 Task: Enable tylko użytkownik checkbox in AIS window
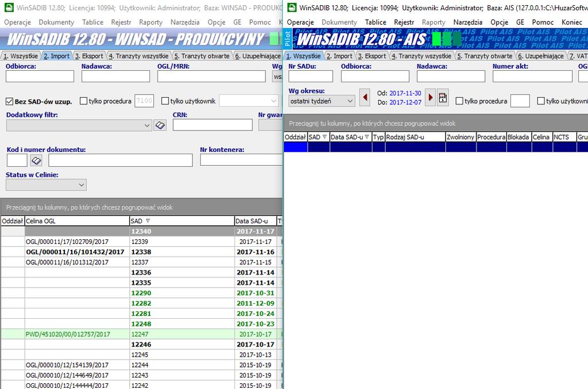tap(541, 101)
